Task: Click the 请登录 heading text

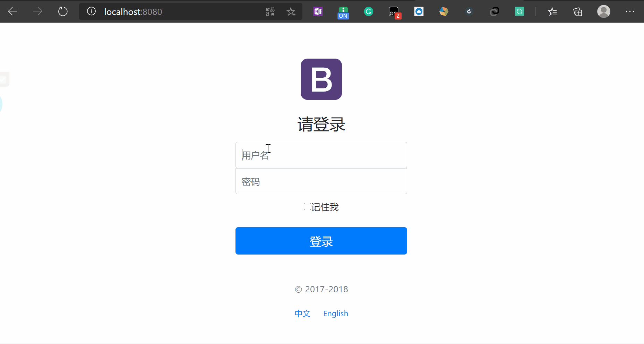Action: click(321, 124)
